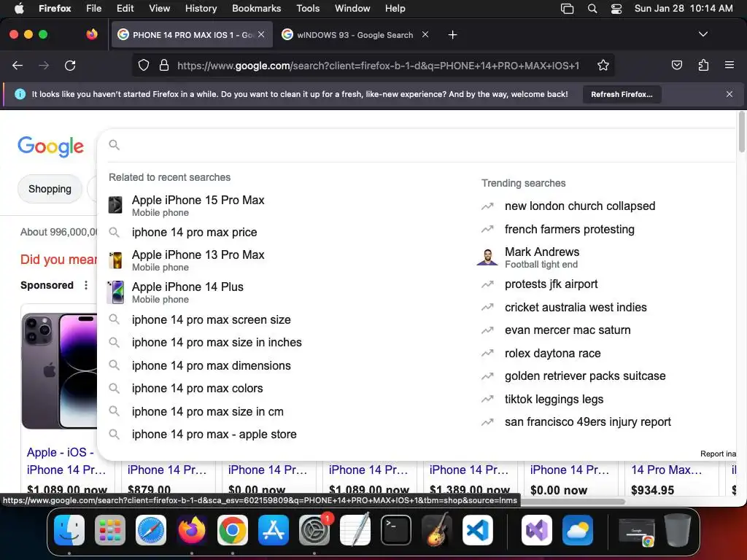The height and width of the screenshot is (560, 747).
Task: Click trending search protests jfk airport
Action: point(551,284)
